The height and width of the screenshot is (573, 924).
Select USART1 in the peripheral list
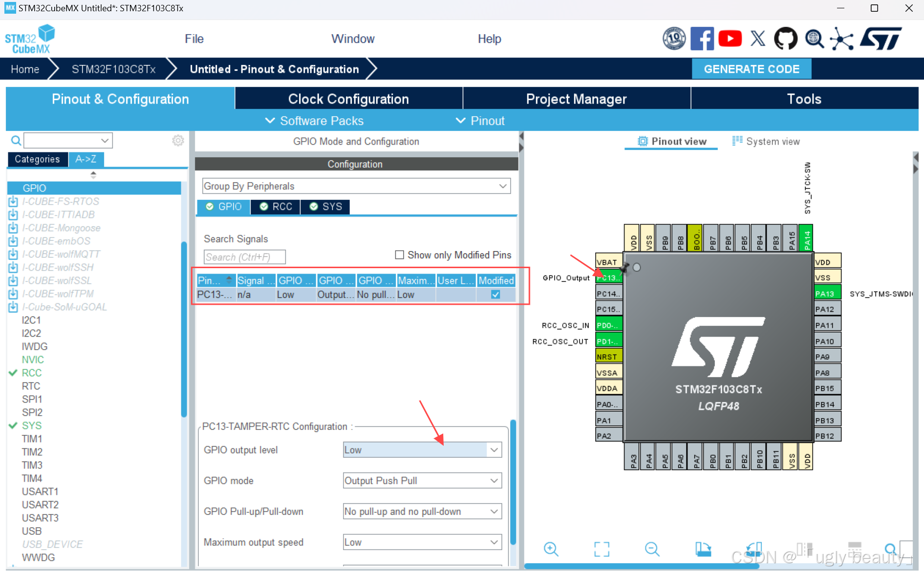pyautogui.click(x=40, y=491)
